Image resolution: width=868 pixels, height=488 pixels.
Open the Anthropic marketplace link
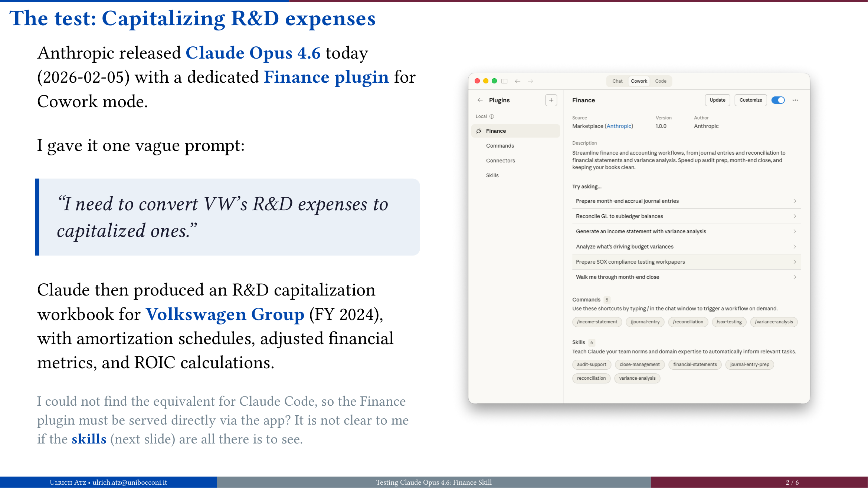[619, 126]
